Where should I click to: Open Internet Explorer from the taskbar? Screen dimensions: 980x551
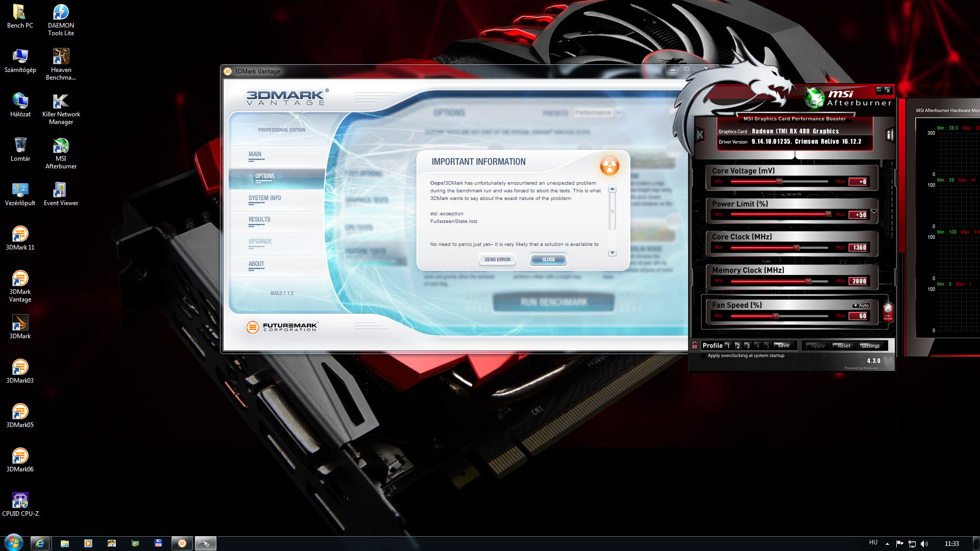40,543
